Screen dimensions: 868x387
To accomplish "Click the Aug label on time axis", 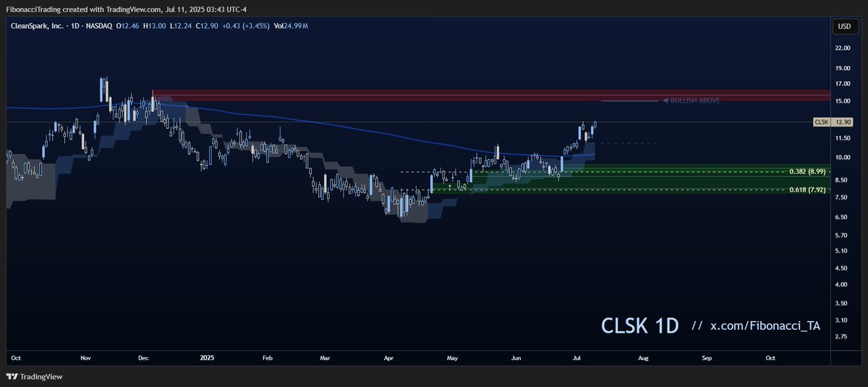I will [x=643, y=358].
